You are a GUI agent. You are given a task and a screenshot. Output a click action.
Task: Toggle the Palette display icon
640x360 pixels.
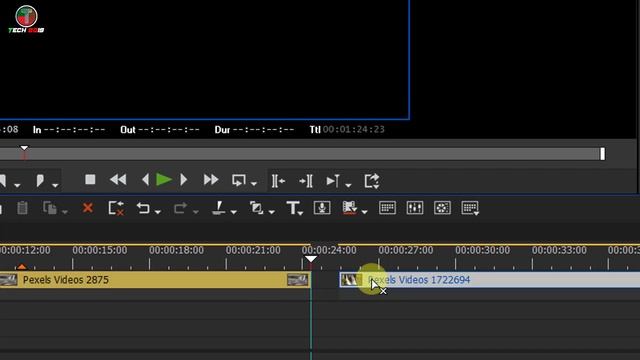(470, 208)
